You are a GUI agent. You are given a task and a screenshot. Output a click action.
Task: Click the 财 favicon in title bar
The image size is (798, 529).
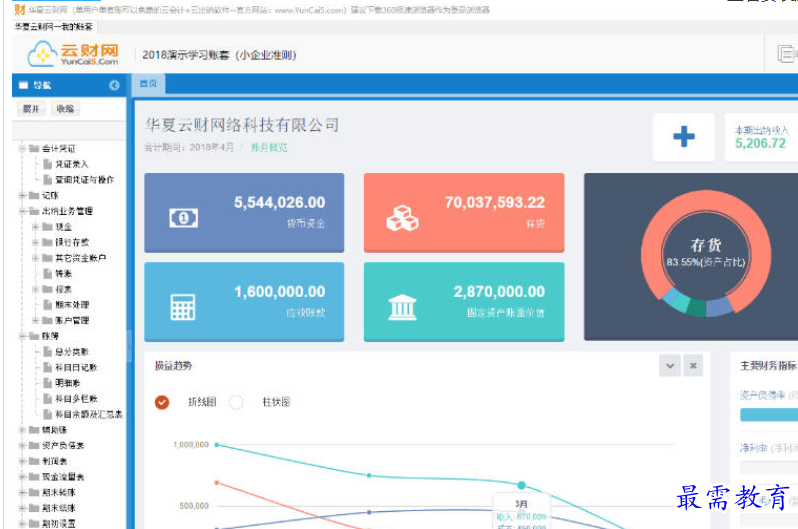point(19,9)
